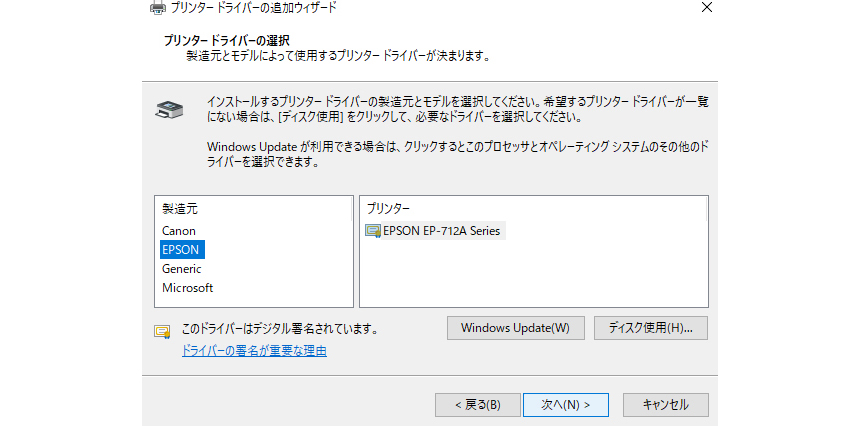Click the digital signature certificate icon
The height and width of the screenshot is (426, 860).
pos(162,331)
